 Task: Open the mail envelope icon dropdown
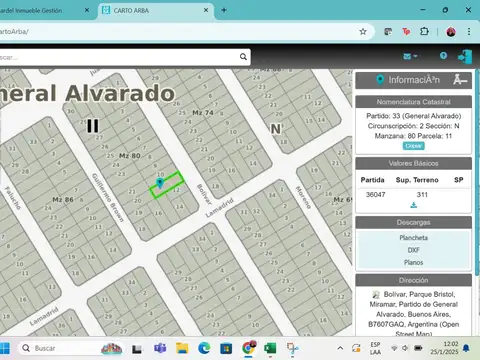coord(410,56)
